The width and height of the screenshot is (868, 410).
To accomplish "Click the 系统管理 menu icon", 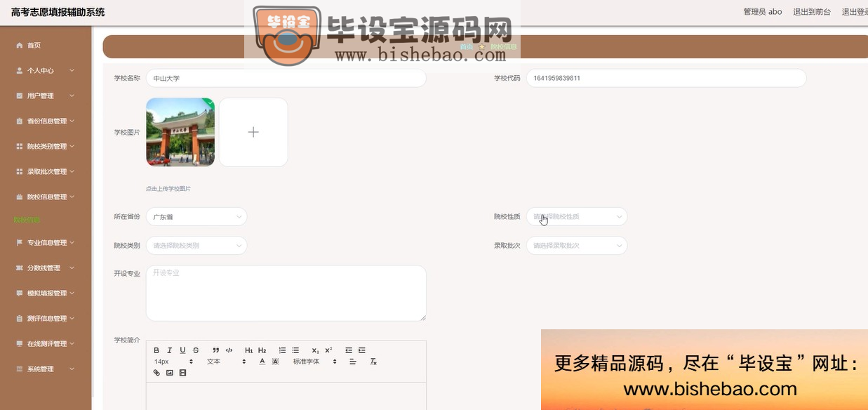I will (20, 369).
